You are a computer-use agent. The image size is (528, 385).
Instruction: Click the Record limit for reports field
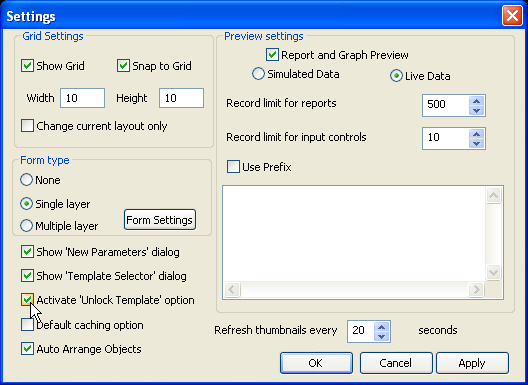[x=446, y=105]
